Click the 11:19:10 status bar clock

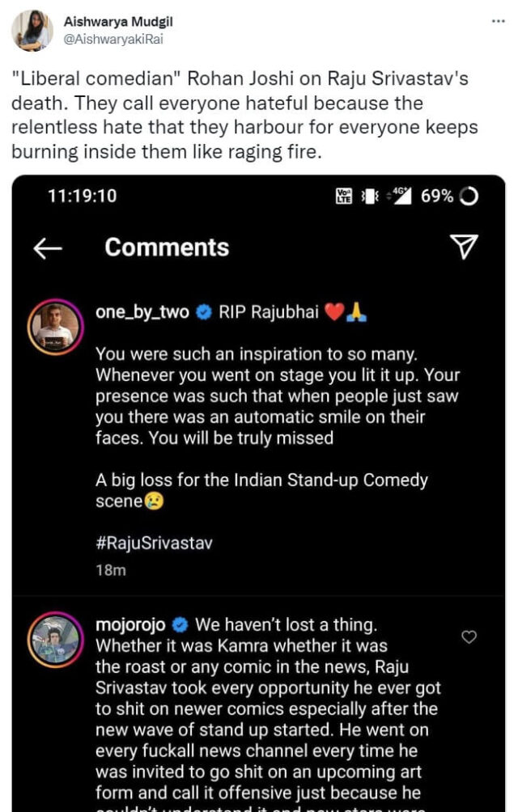coord(82,197)
